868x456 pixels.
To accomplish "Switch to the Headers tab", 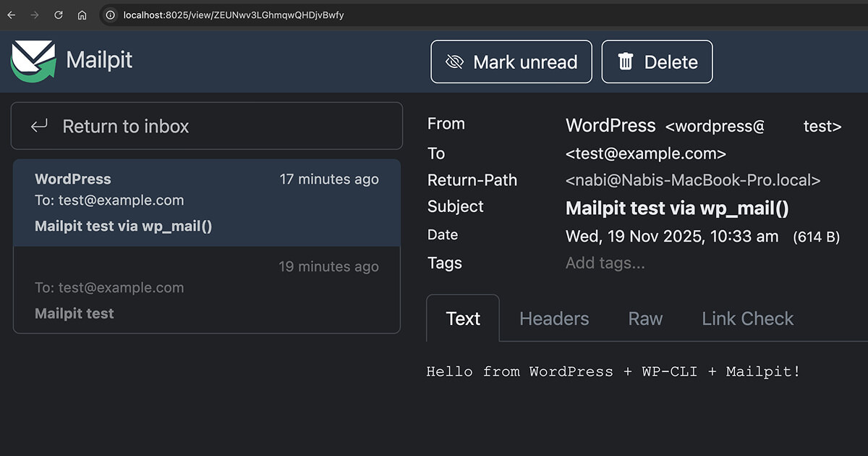I will 554,318.
